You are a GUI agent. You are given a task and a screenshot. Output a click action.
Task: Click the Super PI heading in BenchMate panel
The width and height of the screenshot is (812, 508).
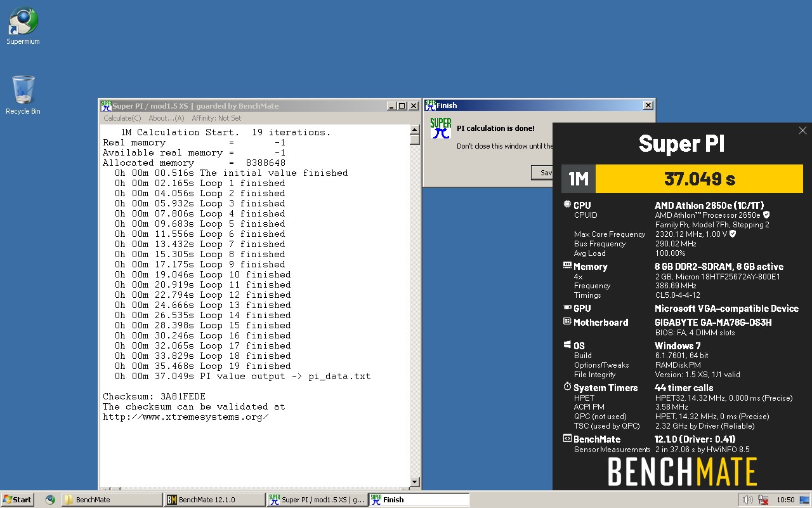(682, 144)
